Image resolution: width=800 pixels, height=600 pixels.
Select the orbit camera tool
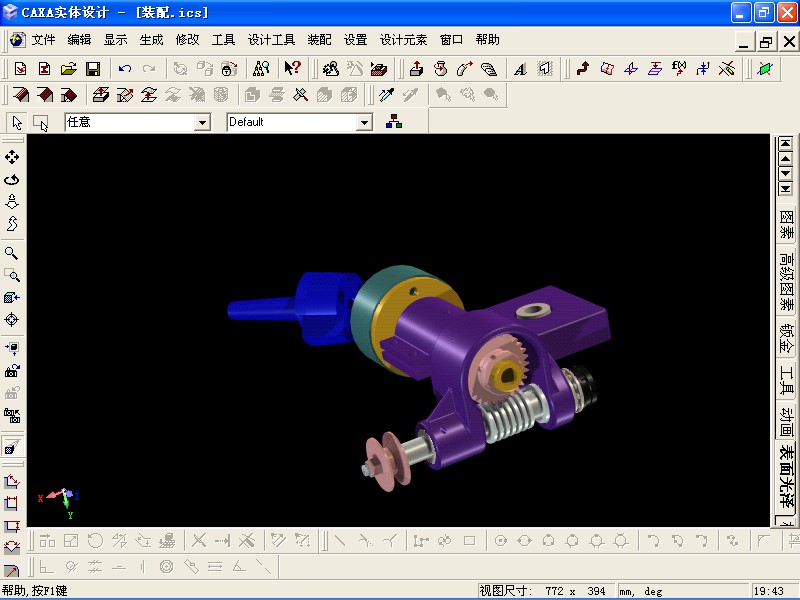click(12, 180)
